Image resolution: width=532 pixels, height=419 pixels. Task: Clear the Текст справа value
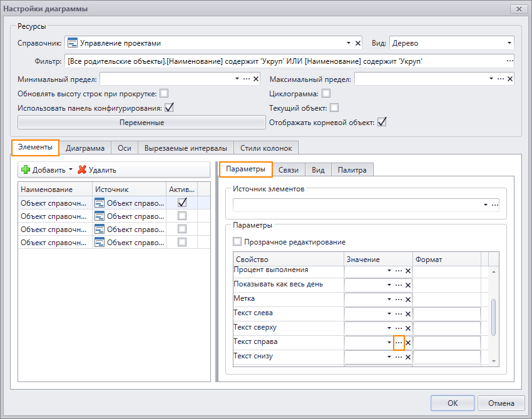(408, 343)
